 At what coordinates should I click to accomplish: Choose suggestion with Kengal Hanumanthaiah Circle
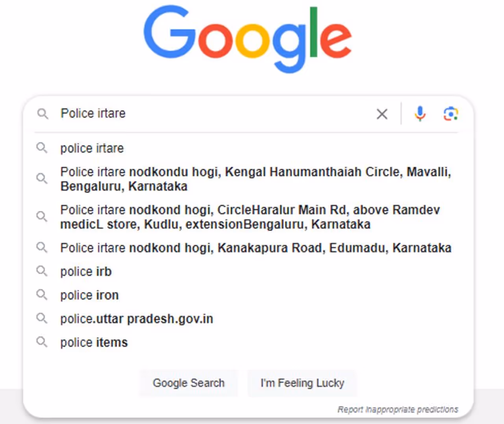tap(255, 179)
